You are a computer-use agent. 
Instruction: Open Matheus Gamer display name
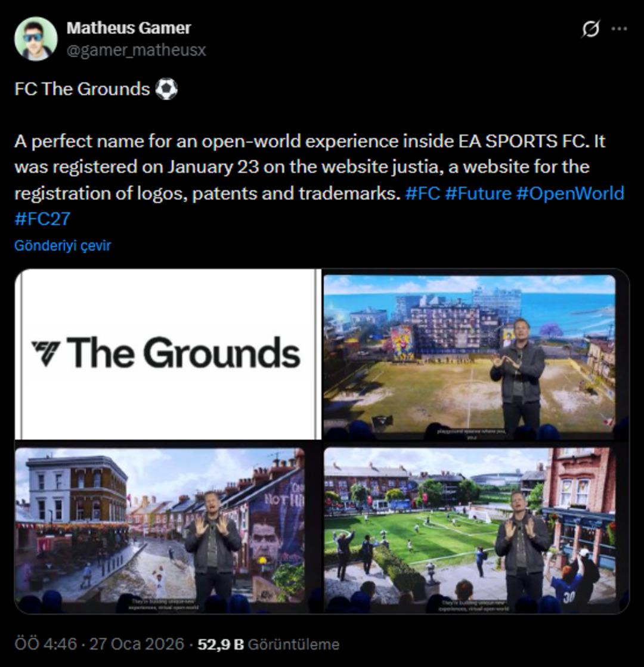[129, 28]
